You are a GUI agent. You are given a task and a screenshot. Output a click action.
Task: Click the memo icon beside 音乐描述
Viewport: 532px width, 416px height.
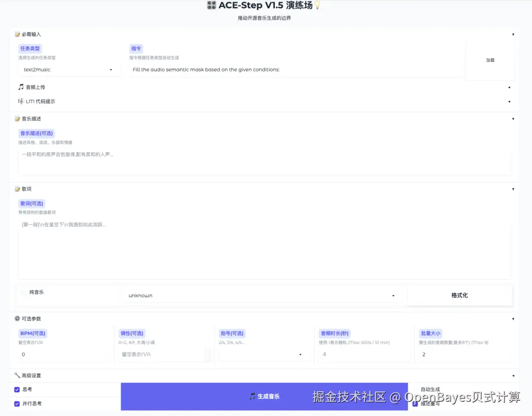point(17,118)
